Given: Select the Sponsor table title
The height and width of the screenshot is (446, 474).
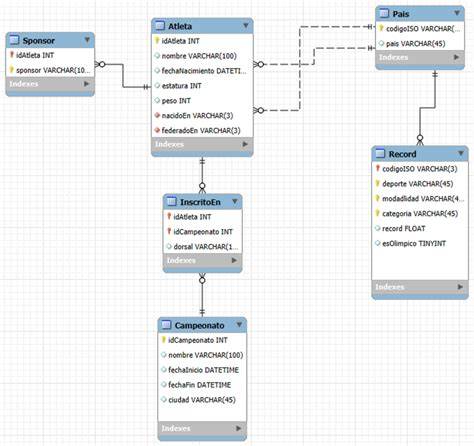Looking at the screenshot, I should click(39, 41).
